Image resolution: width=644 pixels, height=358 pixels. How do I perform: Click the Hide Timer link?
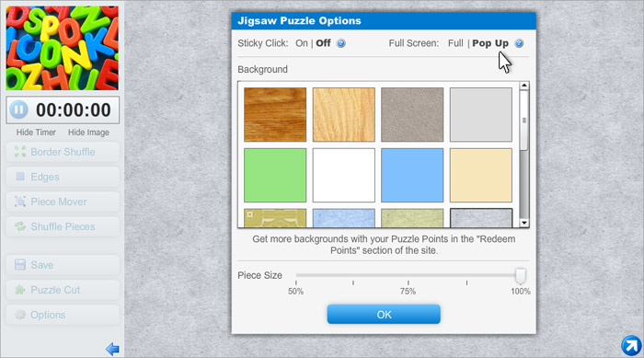point(36,133)
